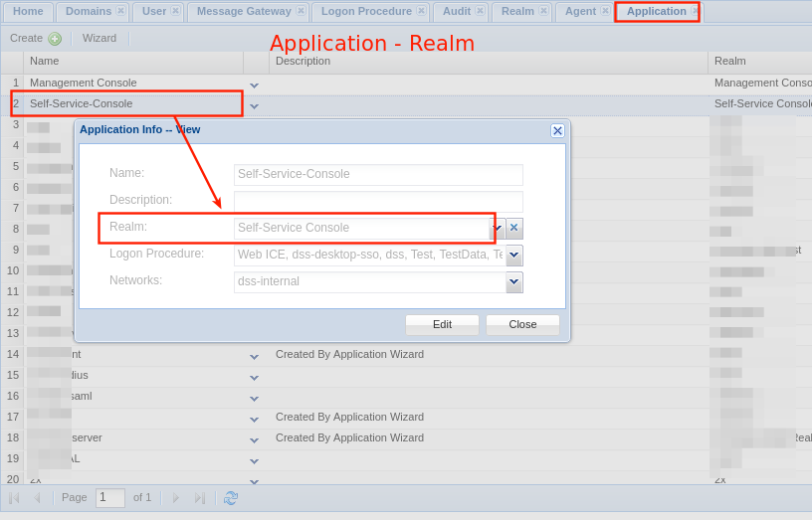Expand the Networks dropdown
The width and height of the screenshot is (812, 520).
[x=514, y=282]
